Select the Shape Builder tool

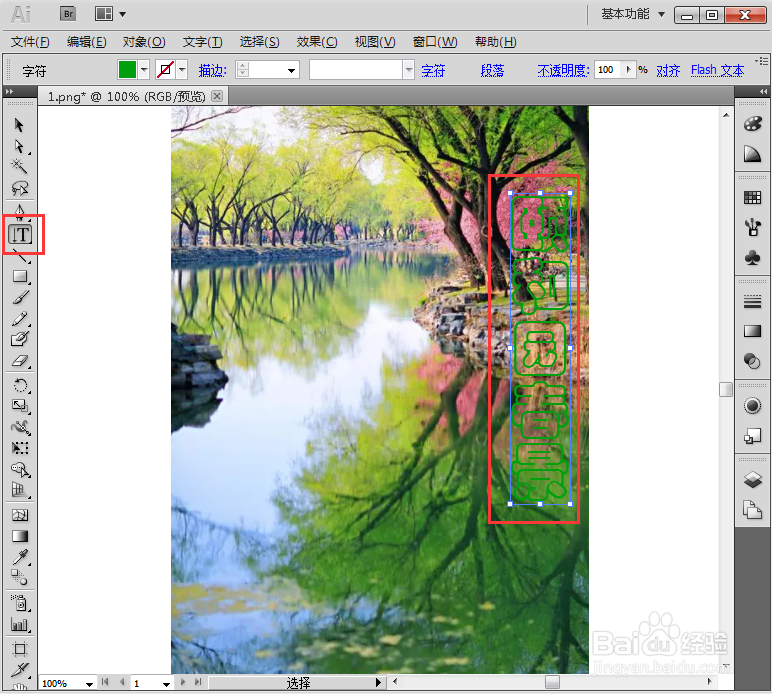click(x=20, y=470)
